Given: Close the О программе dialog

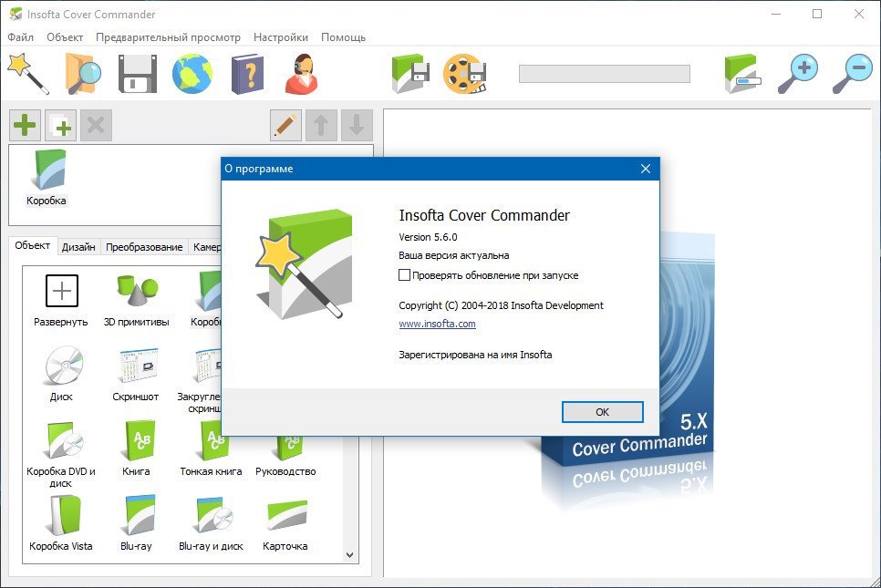Looking at the screenshot, I should click(x=646, y=169).
